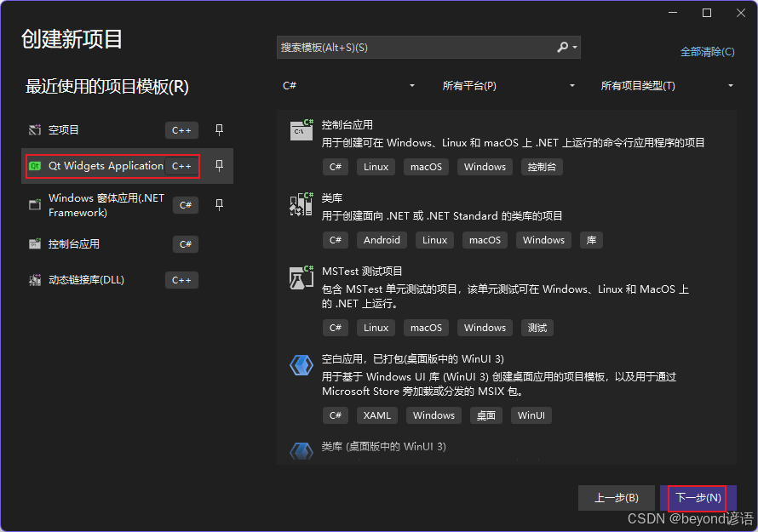Click the 空项目 template icon
The image size is (758, 532).
[x=35, y=130]
